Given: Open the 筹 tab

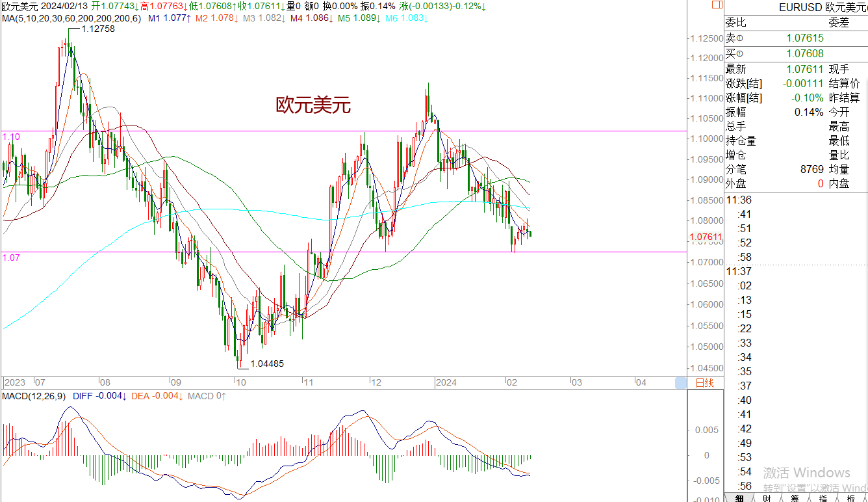Looking at the screenshot, I should [795, 497].
